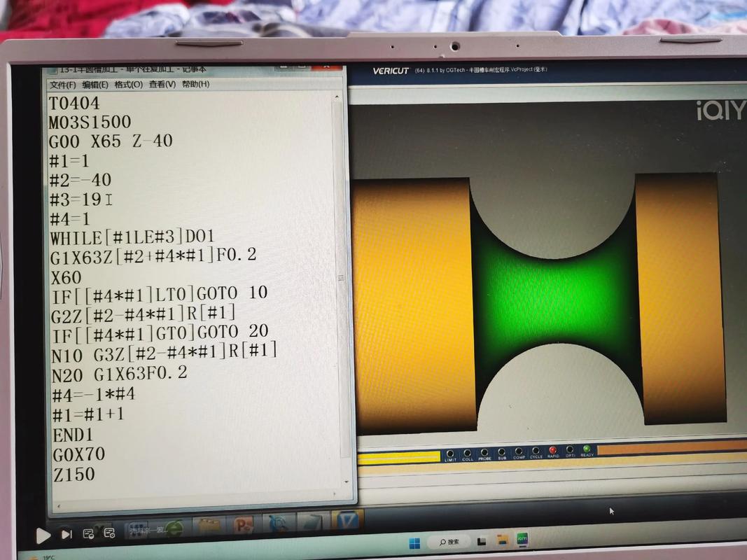
Task: Skip to next video with next button
Action: (67, 534)
